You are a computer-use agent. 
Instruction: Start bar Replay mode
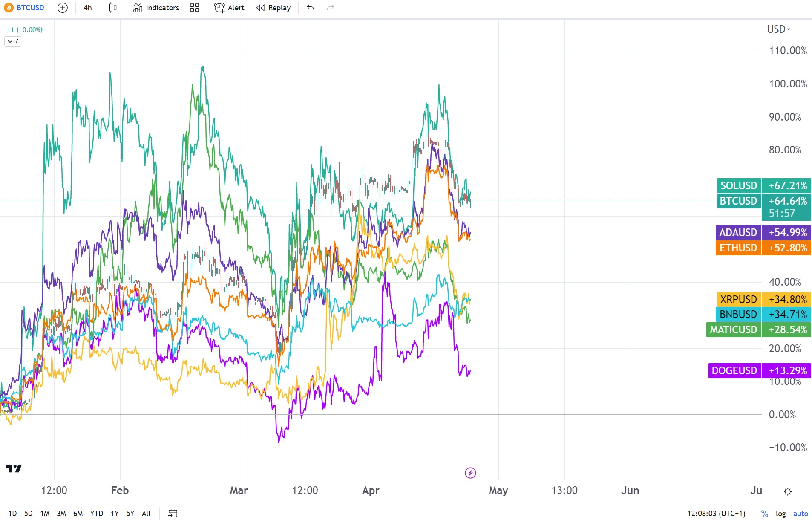pyautogui.click(x=274, y=8)
